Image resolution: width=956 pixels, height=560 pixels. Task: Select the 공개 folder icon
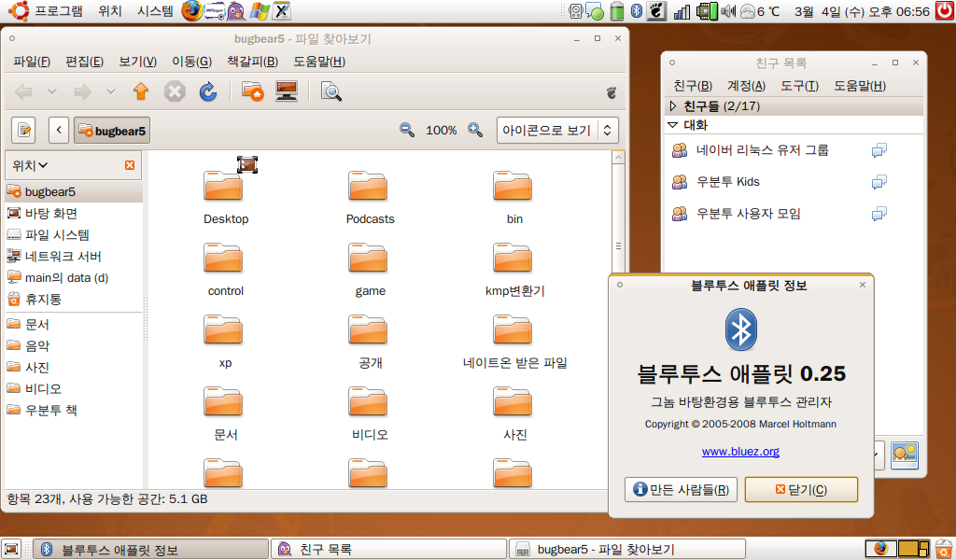point(368,330)
